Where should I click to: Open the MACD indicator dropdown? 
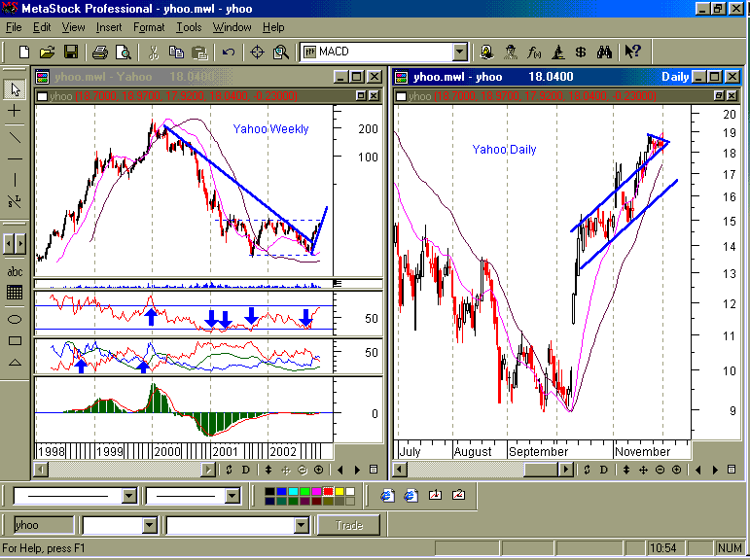460,52
